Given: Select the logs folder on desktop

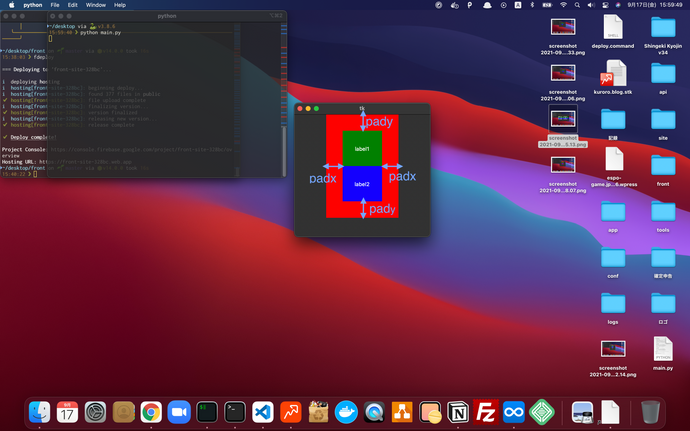Looking at the screenshot, I should click(613, 307).
